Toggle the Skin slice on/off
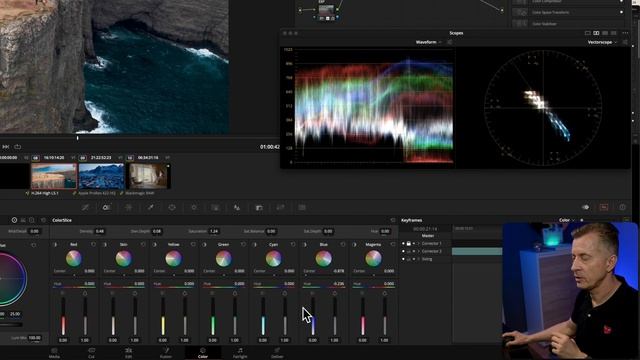The height and width of the screenshot is (360, 640). 105,244
